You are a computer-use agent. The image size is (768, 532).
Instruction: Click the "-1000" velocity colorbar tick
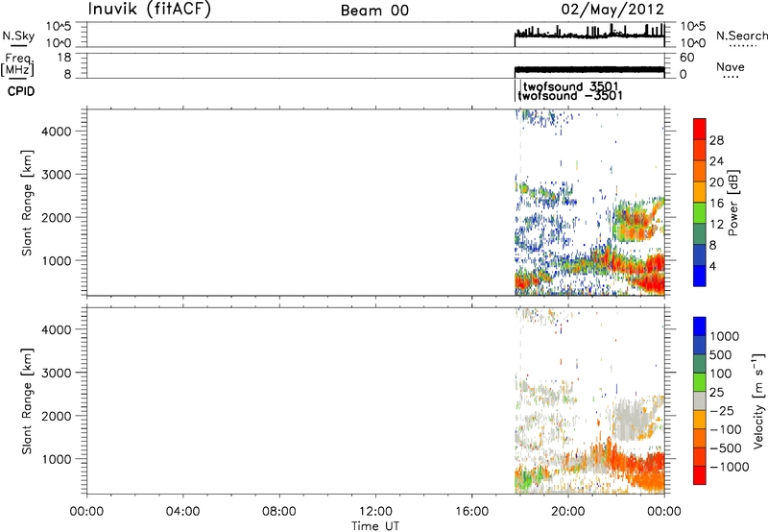(730, 467)
